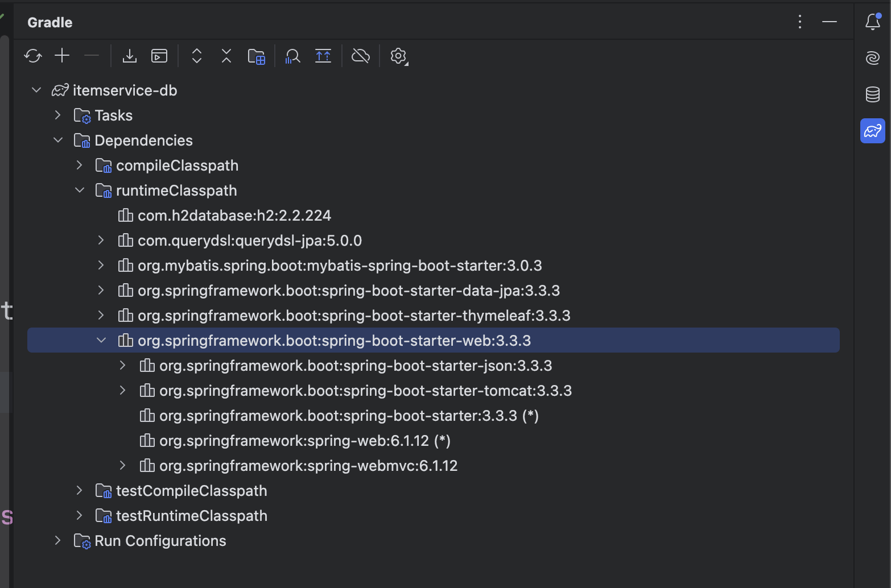This screenshot has width=891, height=588.
Task: Collapse all tree nodes icon
Action: click(x=226, y=56)
